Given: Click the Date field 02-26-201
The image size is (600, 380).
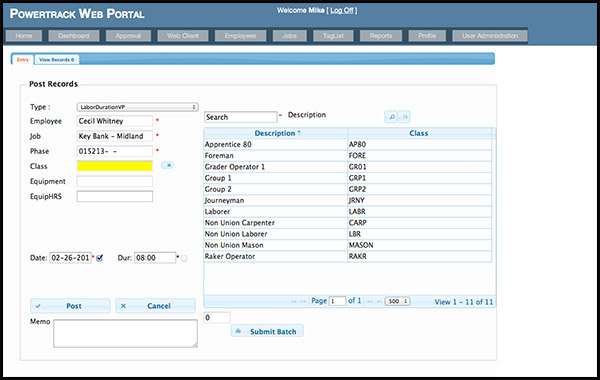Looking at the screenshot, I should [x=70, y=258].
